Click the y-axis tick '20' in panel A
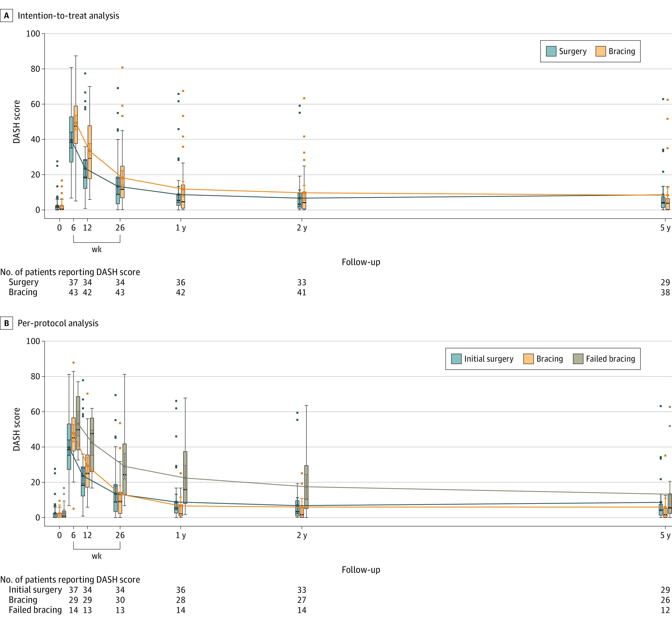This screenshot has height=622, width=672. (x=35, y=175)
